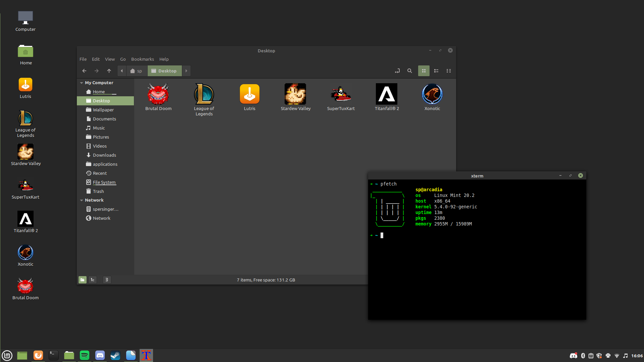Open the View menu
The height and width of the screenshot is (362, 644).
coord(110,59)
